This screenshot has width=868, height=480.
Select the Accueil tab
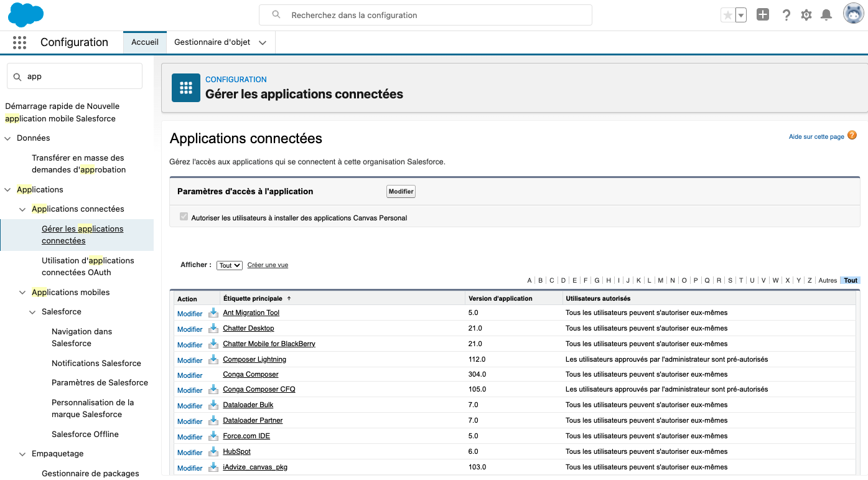pos(145,42)
